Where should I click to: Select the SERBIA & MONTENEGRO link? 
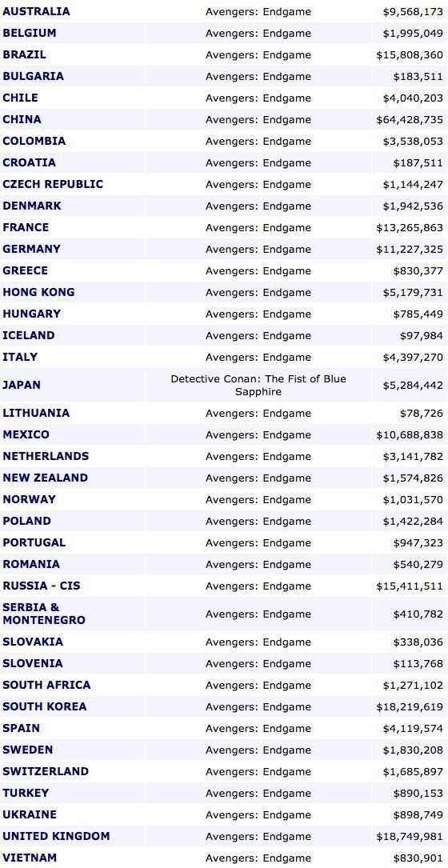tap(44, 614)
